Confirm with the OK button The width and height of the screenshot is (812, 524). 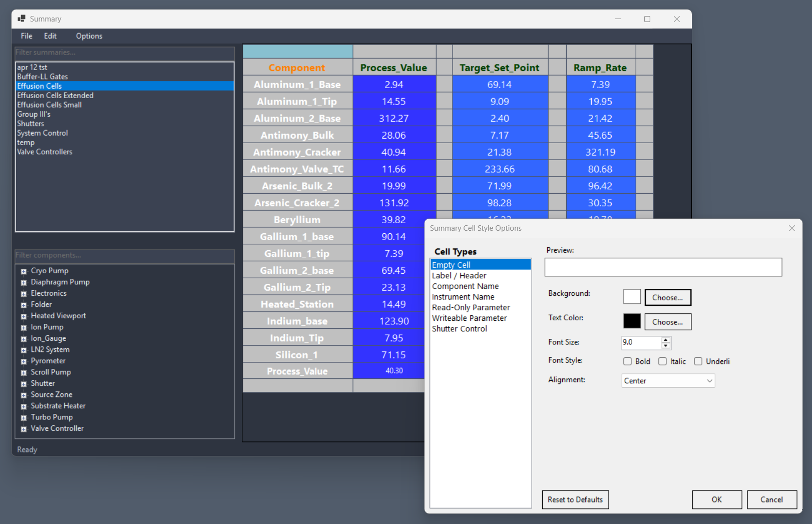(717, 499)
